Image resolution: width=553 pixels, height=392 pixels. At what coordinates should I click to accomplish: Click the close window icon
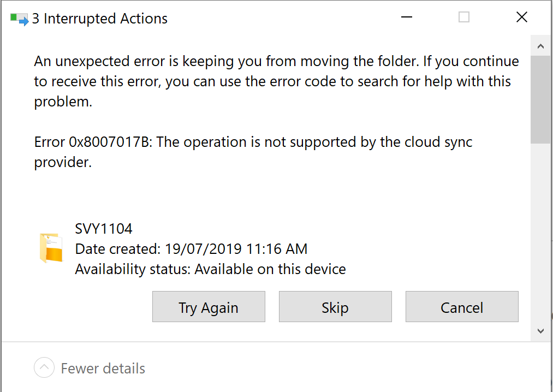tap(521, 17)
